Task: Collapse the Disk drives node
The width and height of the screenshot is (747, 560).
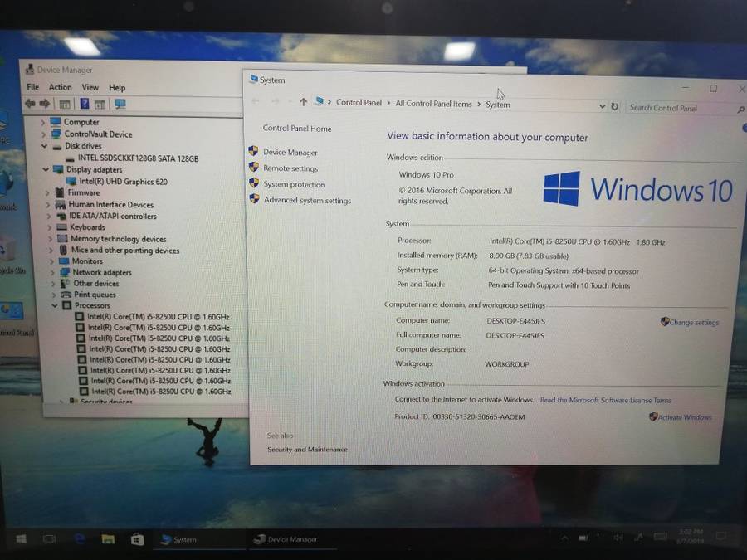Action: pyautogui.click(x=46, y=146)
